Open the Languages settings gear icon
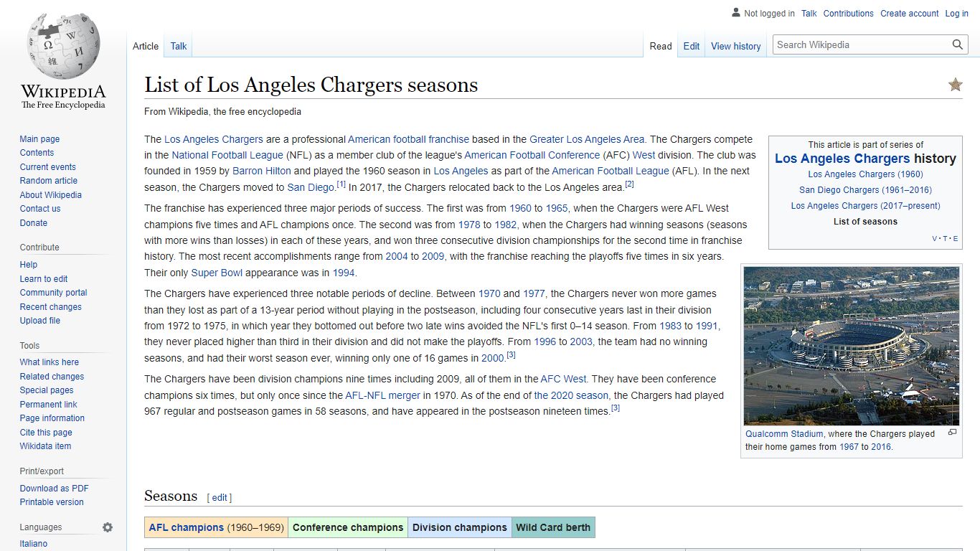The height and width of the screenshot is (551, 980). [108, 527]
